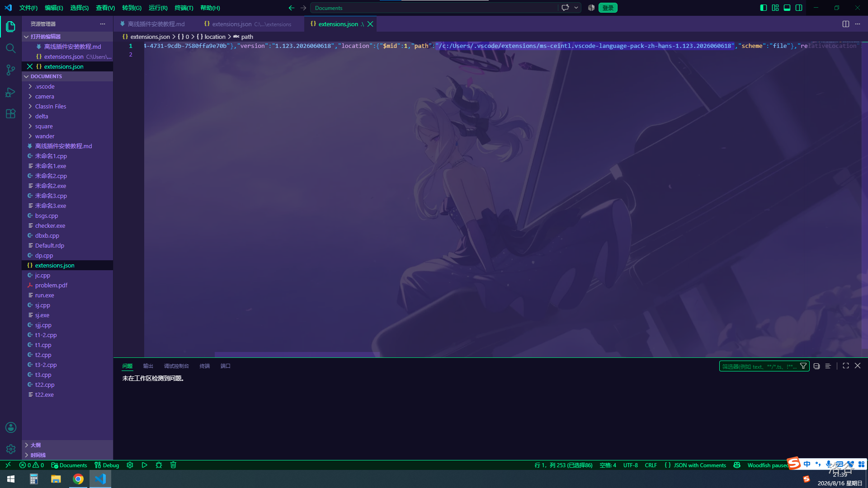Screen dimensions: 868x488
Task: Open the Explorer view in activity bar
Action: click(x=11, y=27)
